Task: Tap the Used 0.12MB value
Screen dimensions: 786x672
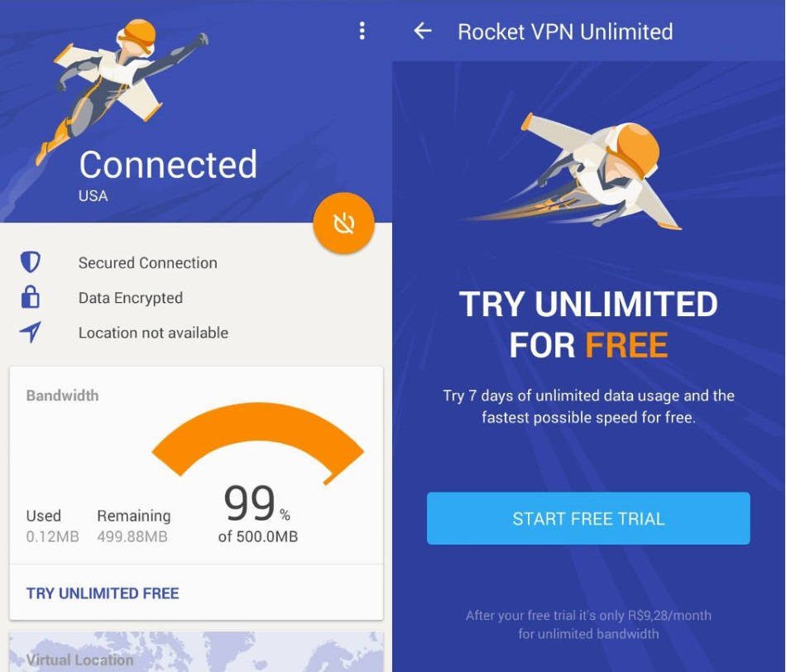Action: click(53, 536)
